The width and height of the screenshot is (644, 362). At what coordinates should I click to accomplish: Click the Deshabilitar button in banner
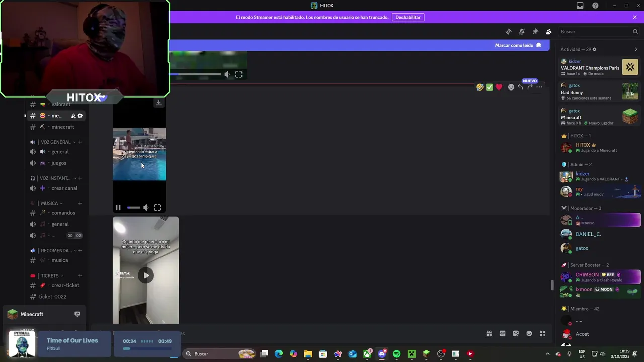tap(408, 17)
